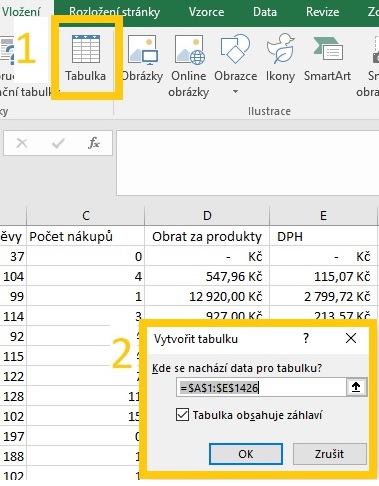
Task: Click the formula bar cancel X icon
Action: [x=22, y=143]
